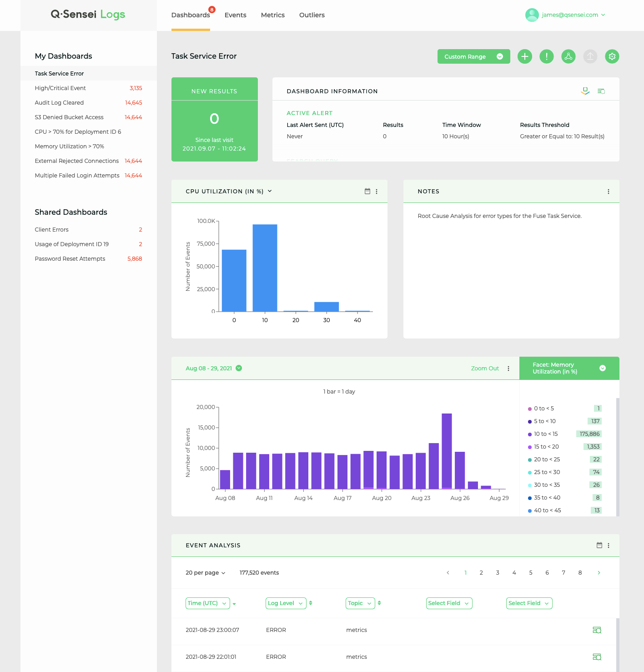Open the first Select Field dropdown
This screenshot has height=672, width=644.
[x=449, y=603]
